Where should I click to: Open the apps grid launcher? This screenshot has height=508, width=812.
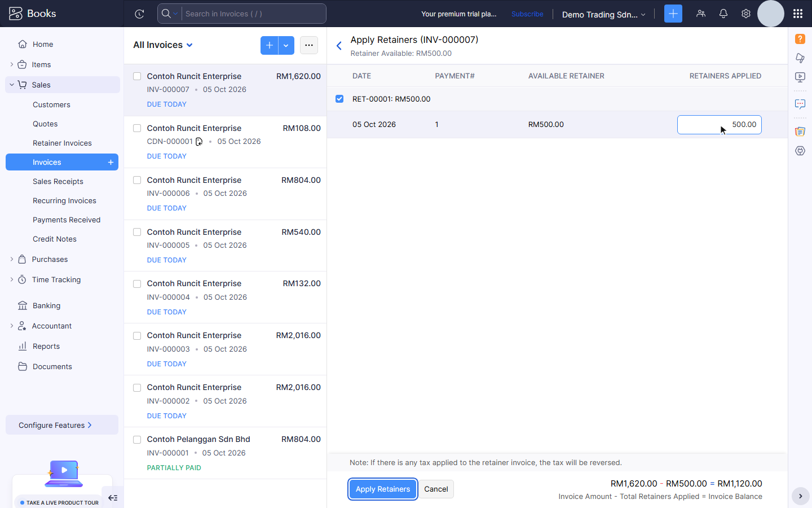pyautogui.click(x=798, y=14)
